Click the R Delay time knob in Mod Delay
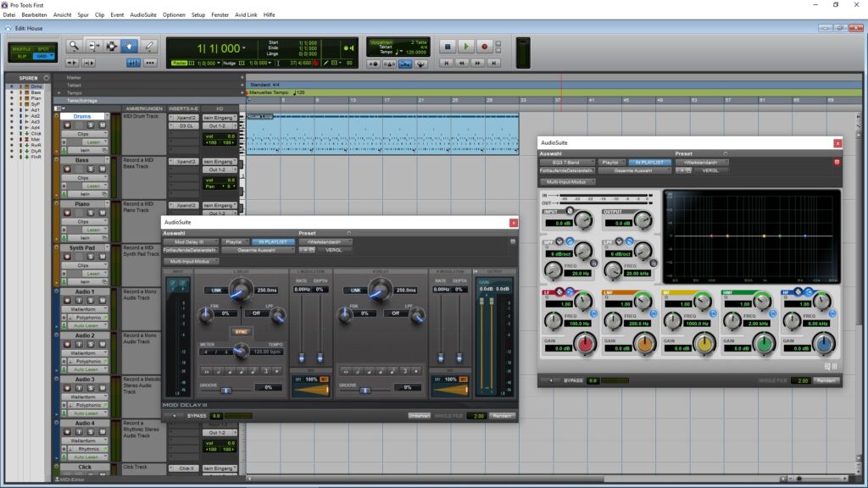This screenshot has width=868, height=488. point(380,290)
